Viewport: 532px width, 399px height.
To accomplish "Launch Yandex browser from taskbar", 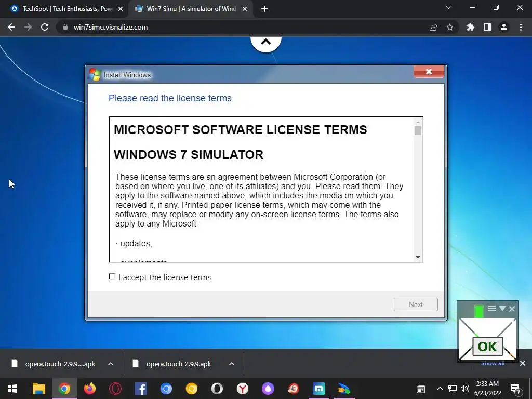I will 242,389.
